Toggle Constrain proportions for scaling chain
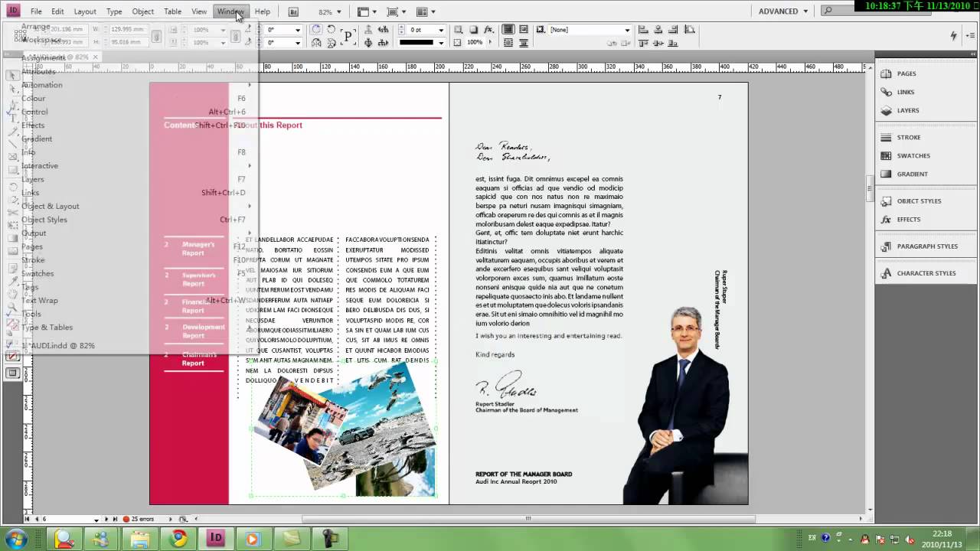The image size is (980, 551). pyautogui.click(x=237, y=36)
